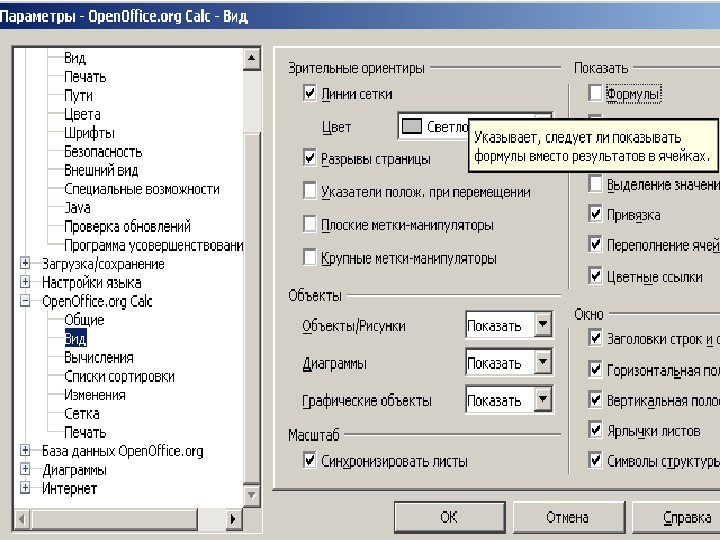Uncheck Синхронизировать листы checkbox
This screenshot has width=720, height=540.
pos(309,460)
